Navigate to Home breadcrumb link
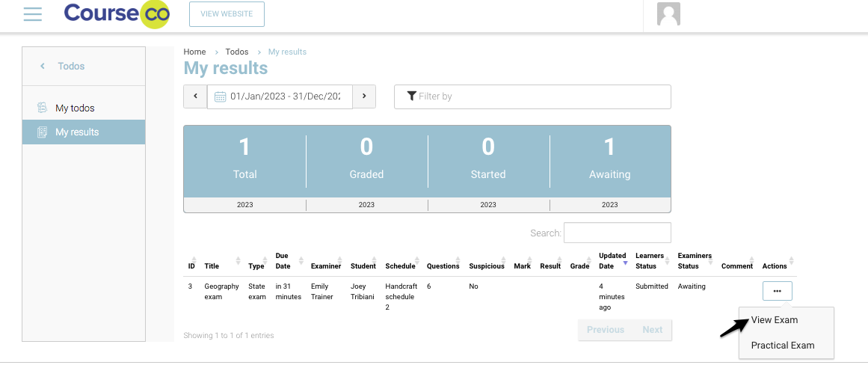 (194, 52)
